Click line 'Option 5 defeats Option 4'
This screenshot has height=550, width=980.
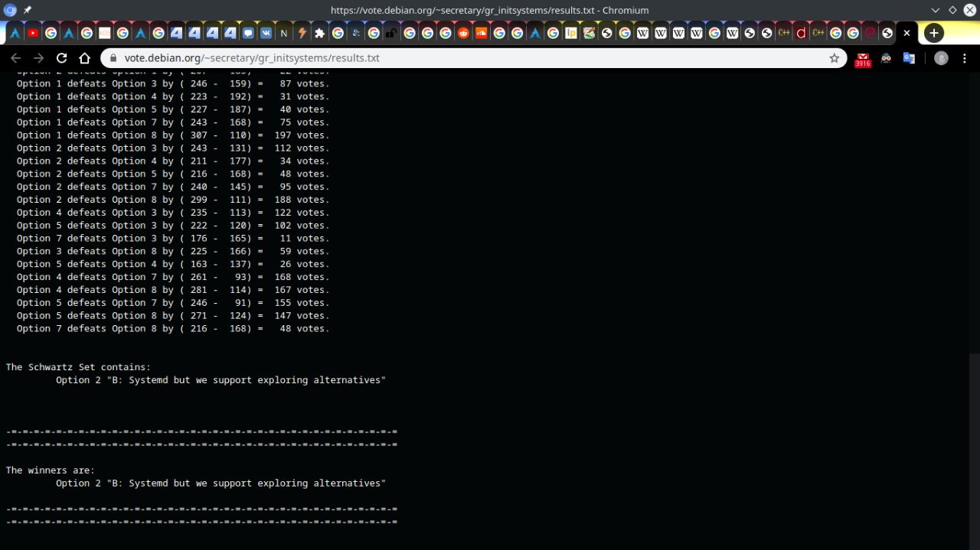173,264
